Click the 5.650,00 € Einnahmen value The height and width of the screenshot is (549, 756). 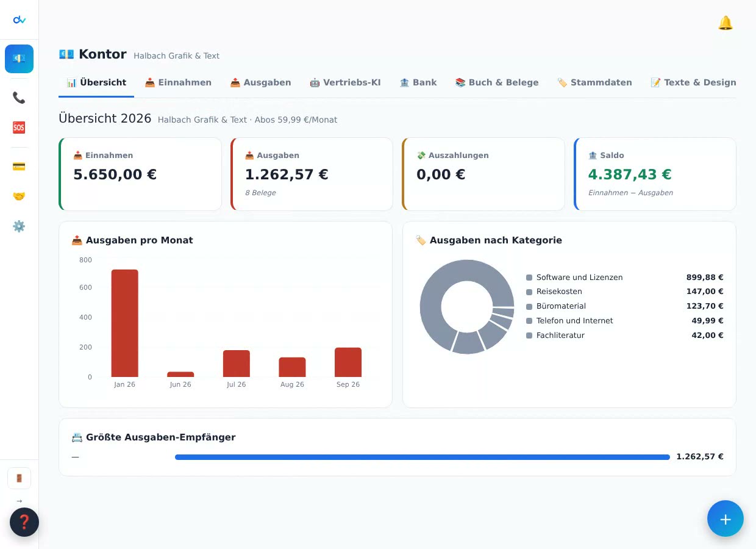pyautogui.click(x=115, y=174)
